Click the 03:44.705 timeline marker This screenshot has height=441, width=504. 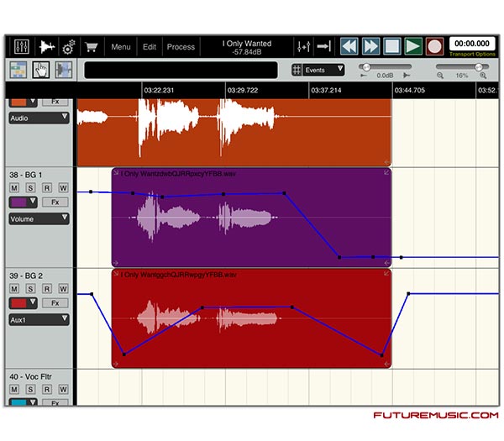(410, 91)
